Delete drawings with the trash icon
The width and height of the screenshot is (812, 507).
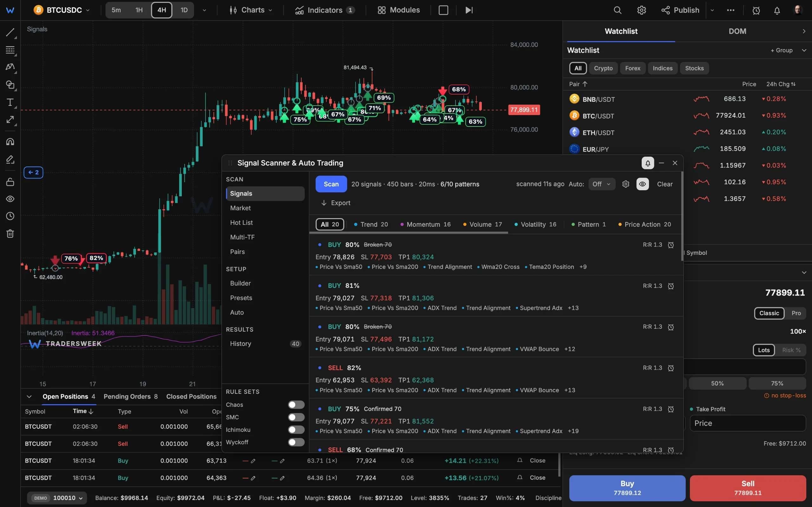point(10,233)
